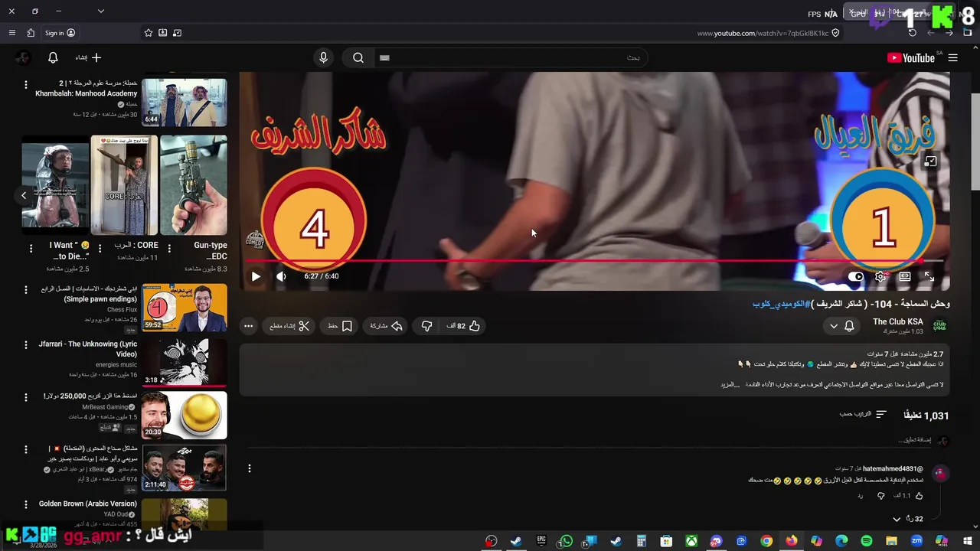Viewport: 980px width, 551px height.
Task: Mute the video volume
Action: [x=281, y=276]
